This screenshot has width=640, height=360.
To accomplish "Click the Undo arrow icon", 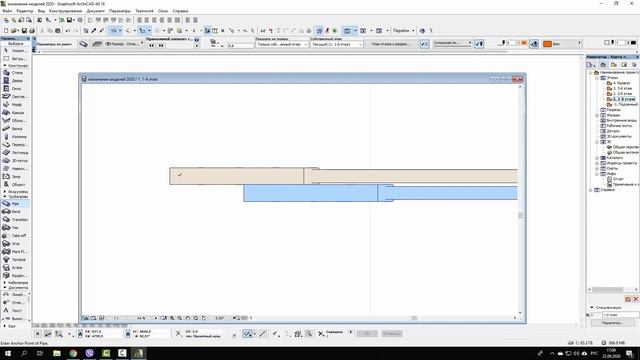I will click(68, 31).
